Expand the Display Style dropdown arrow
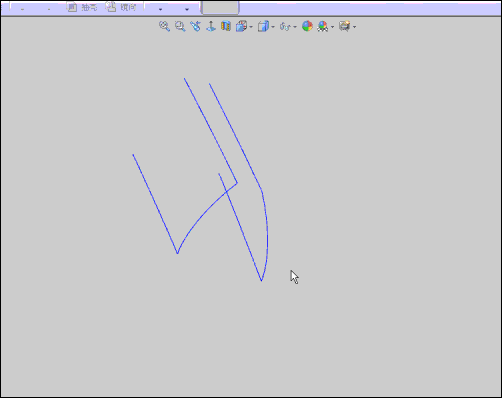502x398 pixels. pos(273,27)
